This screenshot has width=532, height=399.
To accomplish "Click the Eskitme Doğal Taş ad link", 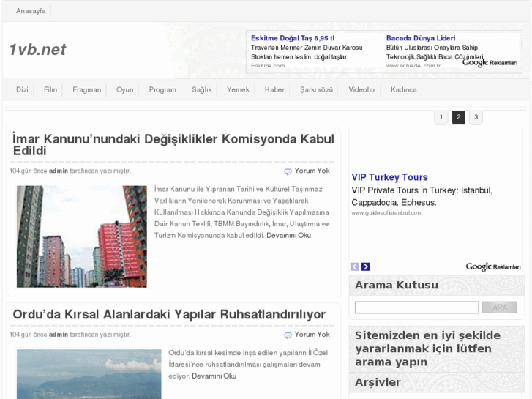I will click(292, 38).
